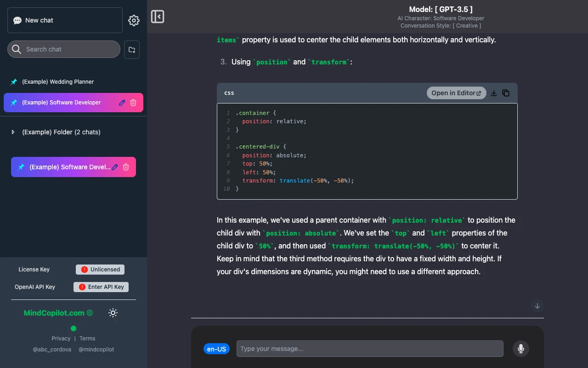Expand the Example Folder of chats
The height and width of the screenshot is (368, 588).
tap(13, 132)
